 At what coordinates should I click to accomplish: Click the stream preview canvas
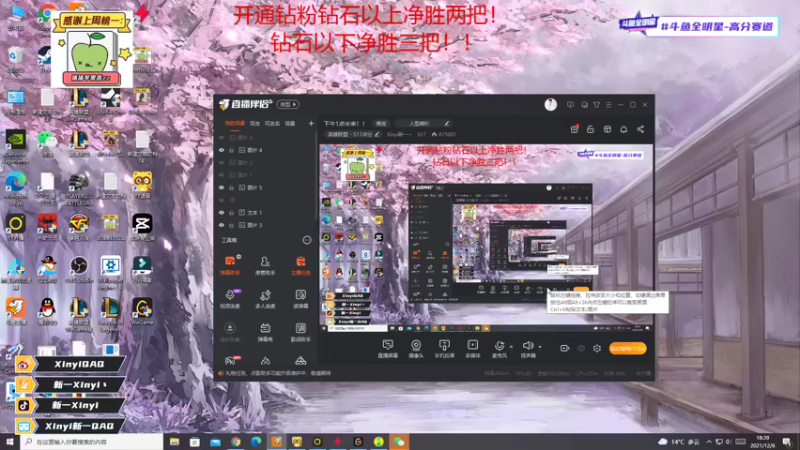pos(486,238)
